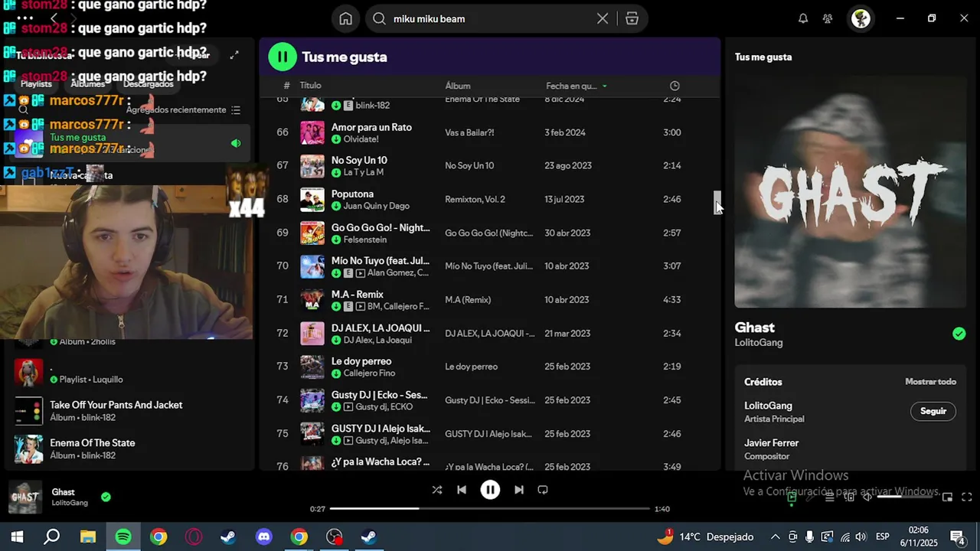Screen dimensions: 980x551
Task: Open Opera browser from the taskbar
Action: [x=194, y=536]
